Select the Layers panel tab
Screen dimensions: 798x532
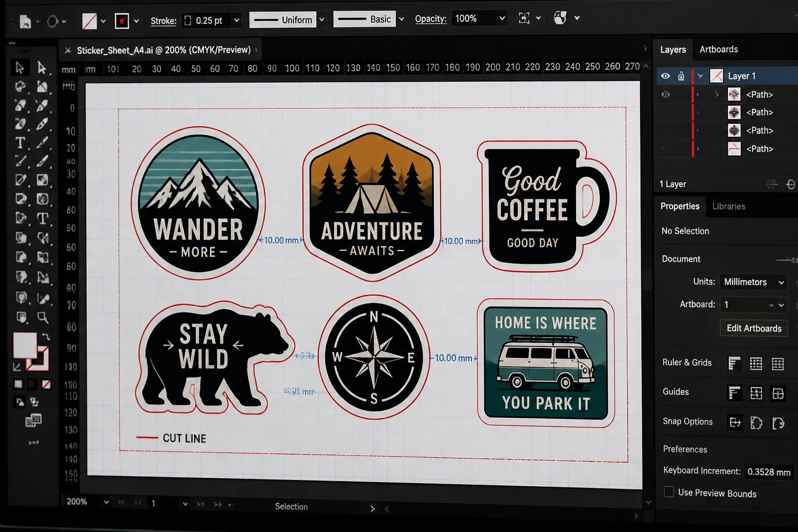[673, 49]
